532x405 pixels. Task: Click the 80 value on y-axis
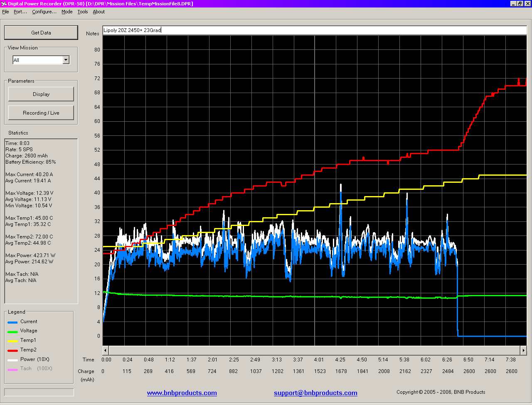tap(97, 49)
